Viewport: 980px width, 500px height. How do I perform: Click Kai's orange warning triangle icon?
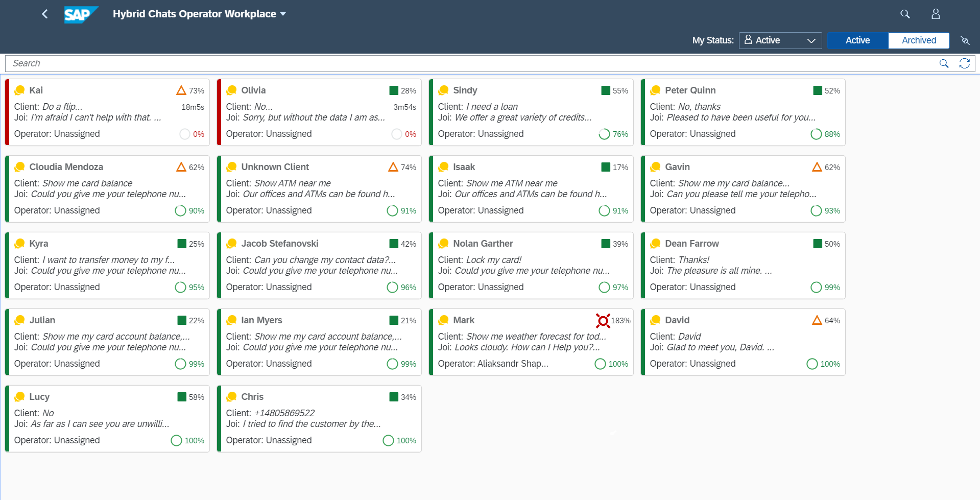point(181,90)
